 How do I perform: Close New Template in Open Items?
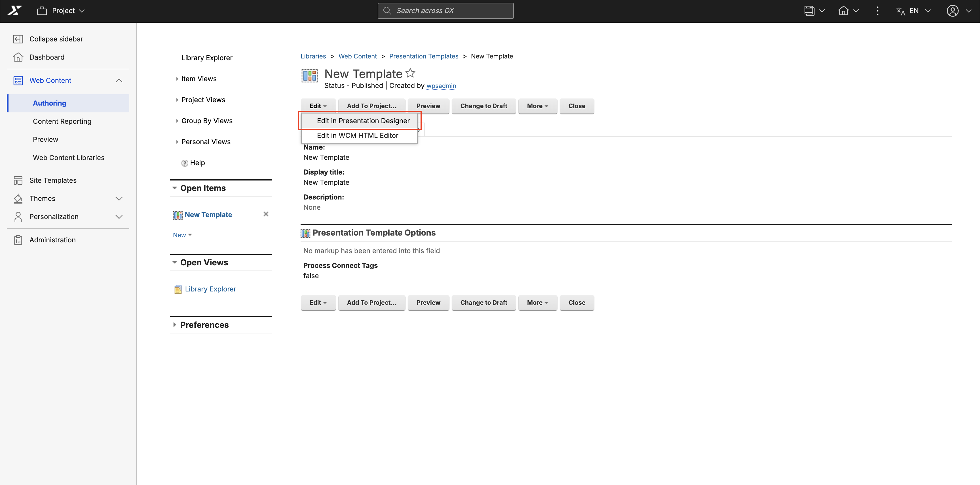266,214
